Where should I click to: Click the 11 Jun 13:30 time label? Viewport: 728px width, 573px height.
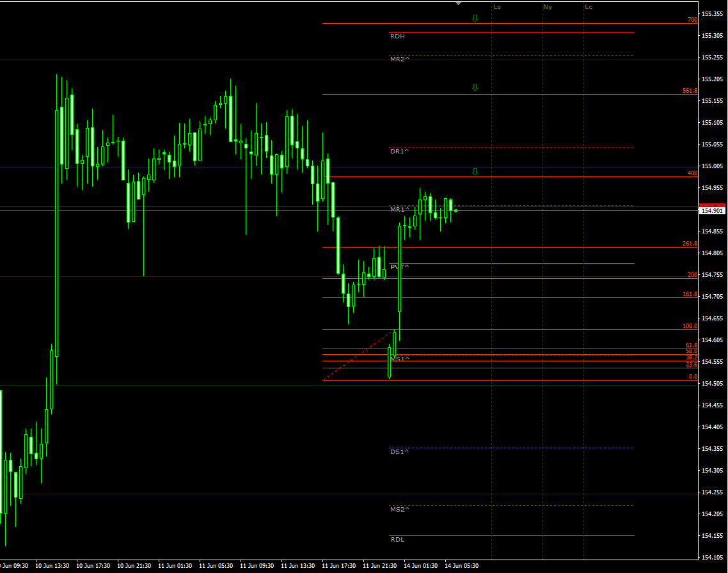[298, 566]
